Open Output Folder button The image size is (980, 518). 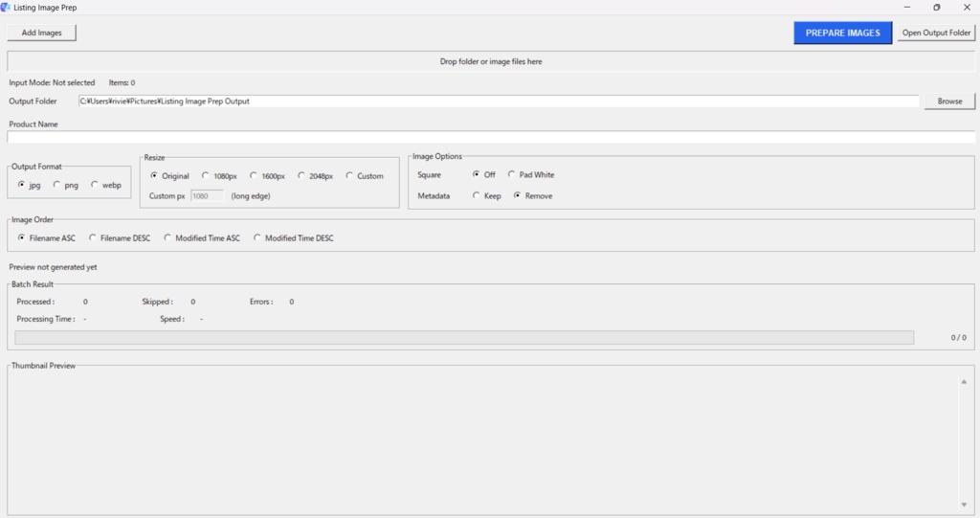(936, 33)
